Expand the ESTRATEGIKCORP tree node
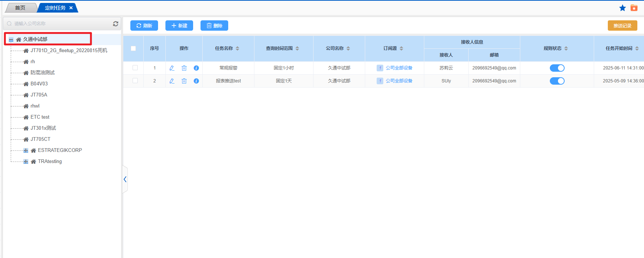644x258 pixels. pyautogui.click(x=26, y=150)
